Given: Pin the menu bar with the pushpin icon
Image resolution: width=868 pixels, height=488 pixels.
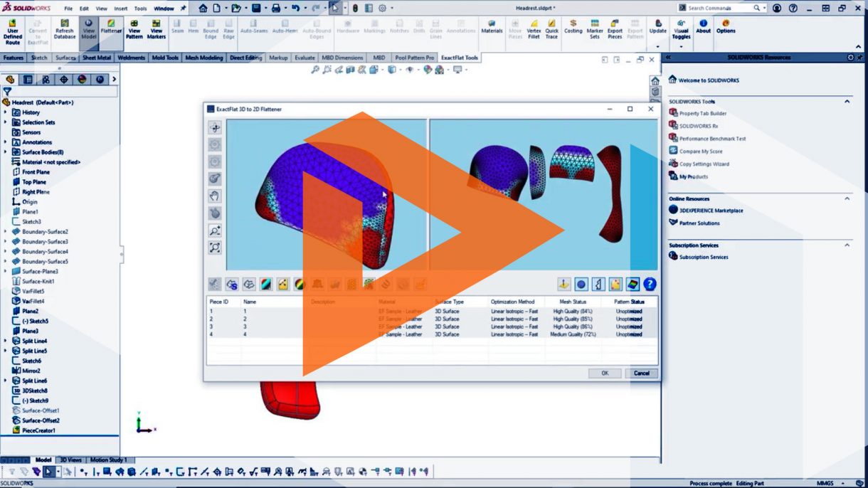Looking at the screenshot, I should (x=184, y=9).
